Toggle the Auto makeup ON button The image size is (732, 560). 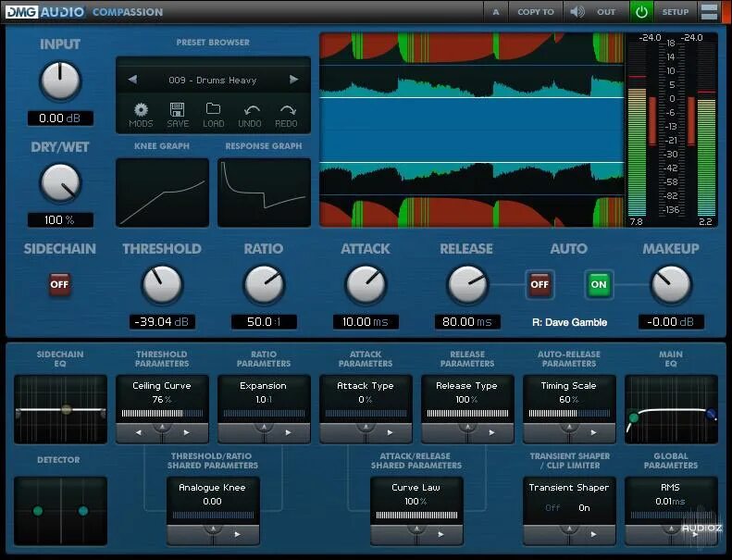(599, 284)
